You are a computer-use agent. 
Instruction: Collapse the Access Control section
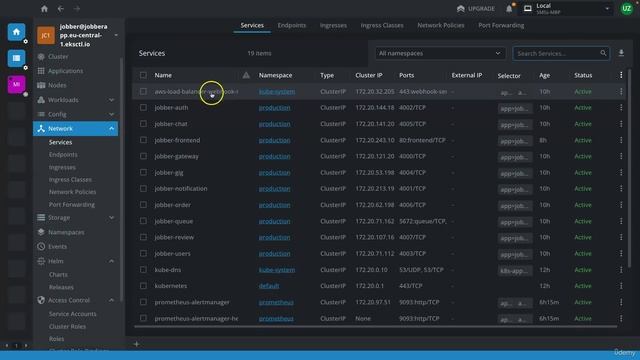point(76,300)
